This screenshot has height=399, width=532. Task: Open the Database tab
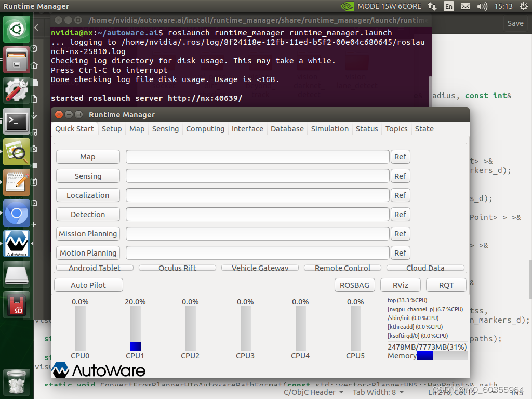(x=287, y=129)
